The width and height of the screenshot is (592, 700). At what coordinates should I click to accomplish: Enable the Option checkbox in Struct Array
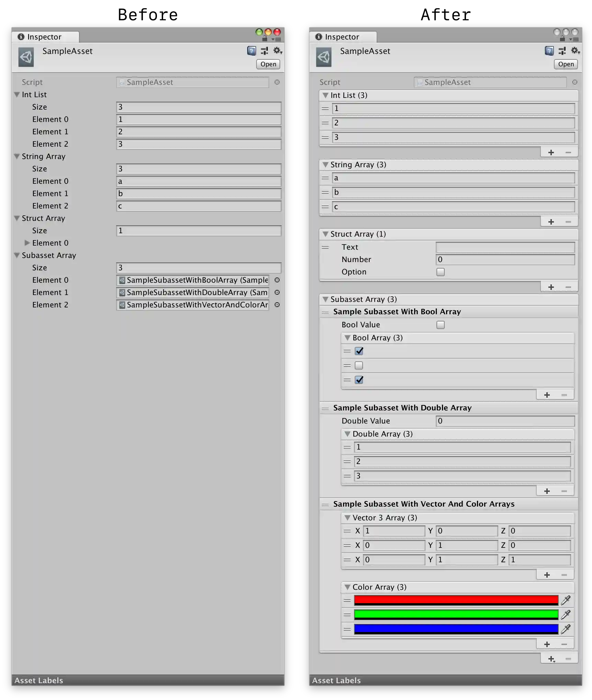(x=440, y=272)
